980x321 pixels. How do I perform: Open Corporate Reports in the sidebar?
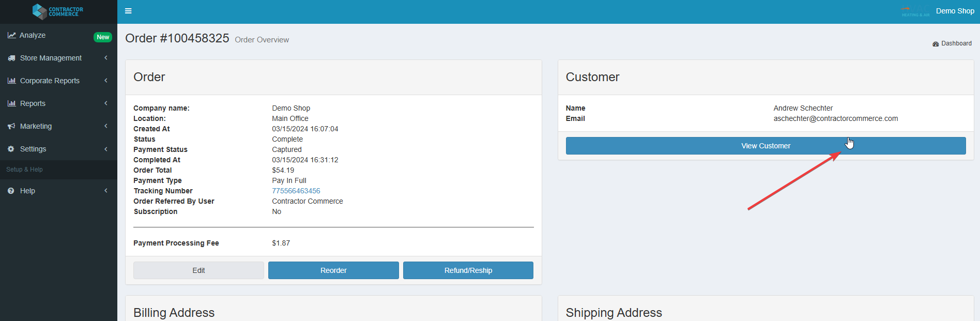point(58,81)
